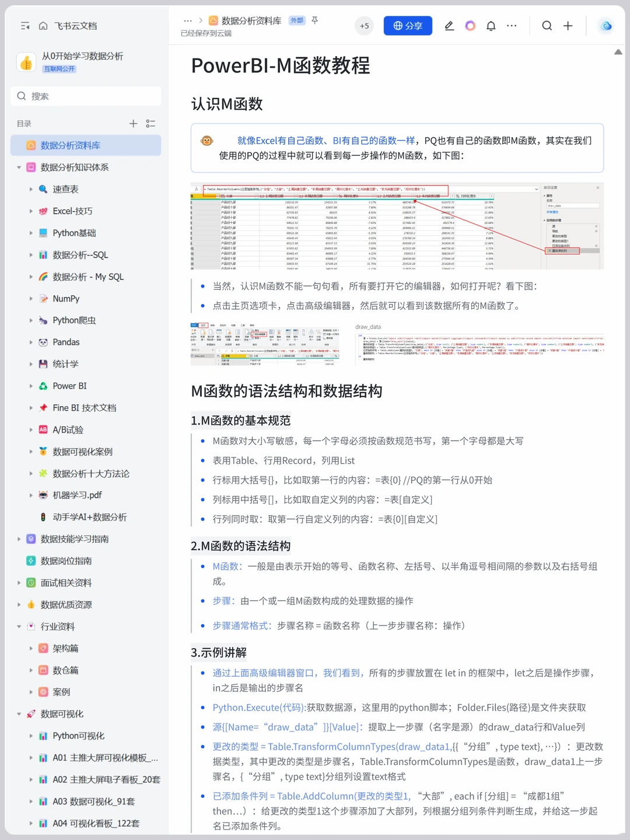The image size is (630, 840).
Task: Click the colorful gradient ring icon
Action: point(470,26)
